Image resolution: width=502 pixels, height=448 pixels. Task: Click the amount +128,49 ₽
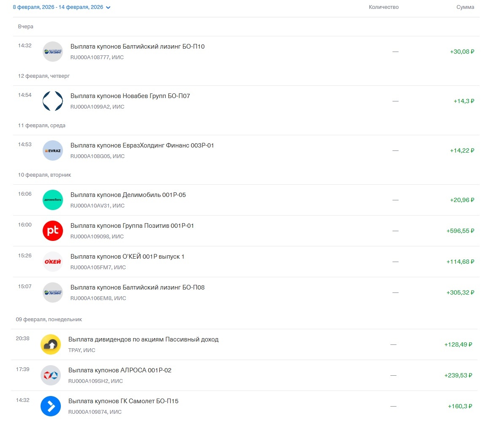pos(458,344)
